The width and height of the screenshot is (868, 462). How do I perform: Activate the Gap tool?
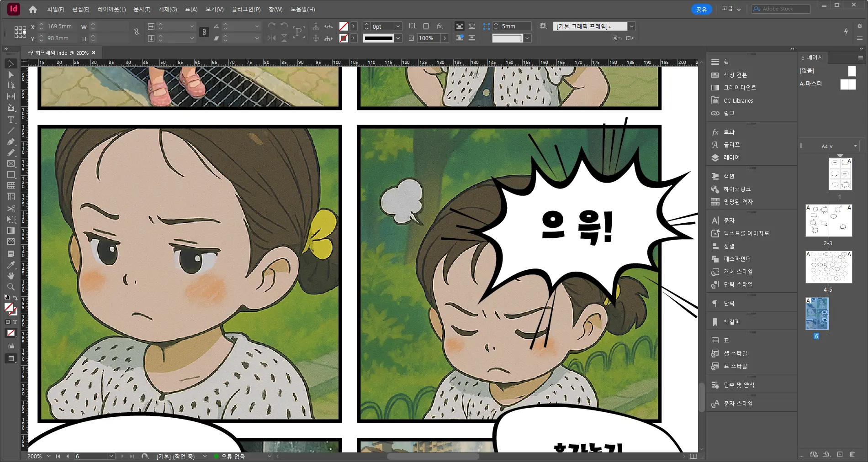[x=11, y=96]
